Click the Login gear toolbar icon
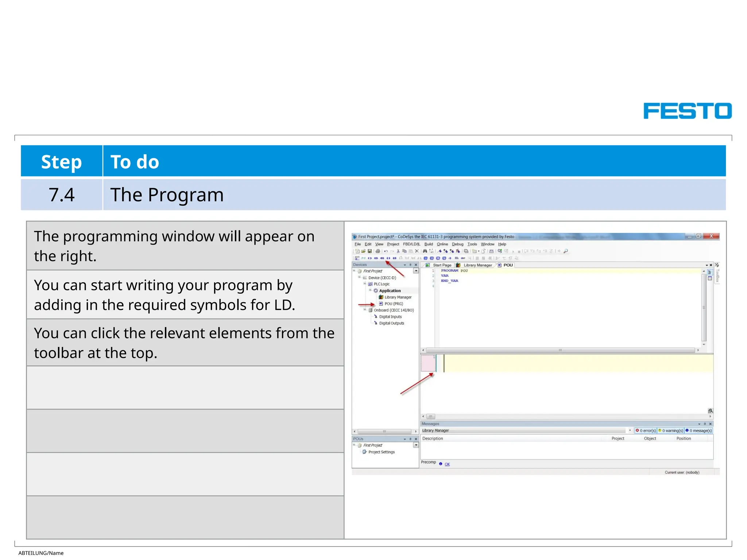 [x=500, y=251]
